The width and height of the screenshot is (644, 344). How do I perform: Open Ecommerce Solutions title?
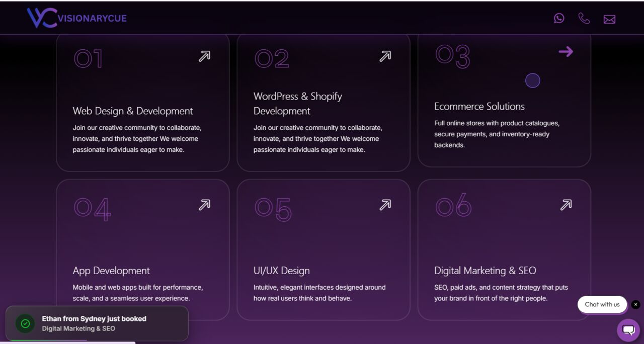(x=479, y=107)
